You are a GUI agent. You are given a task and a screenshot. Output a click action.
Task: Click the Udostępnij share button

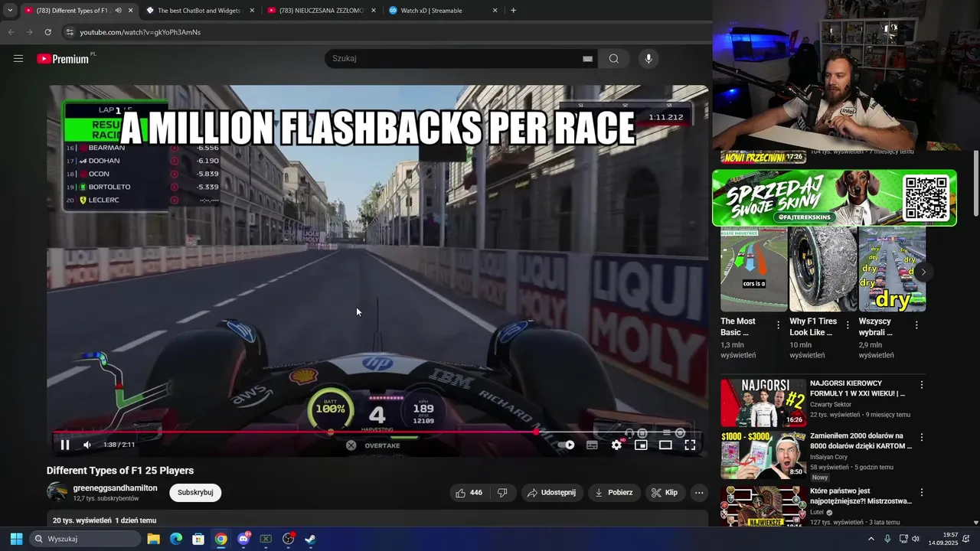[x=551, y=493]
